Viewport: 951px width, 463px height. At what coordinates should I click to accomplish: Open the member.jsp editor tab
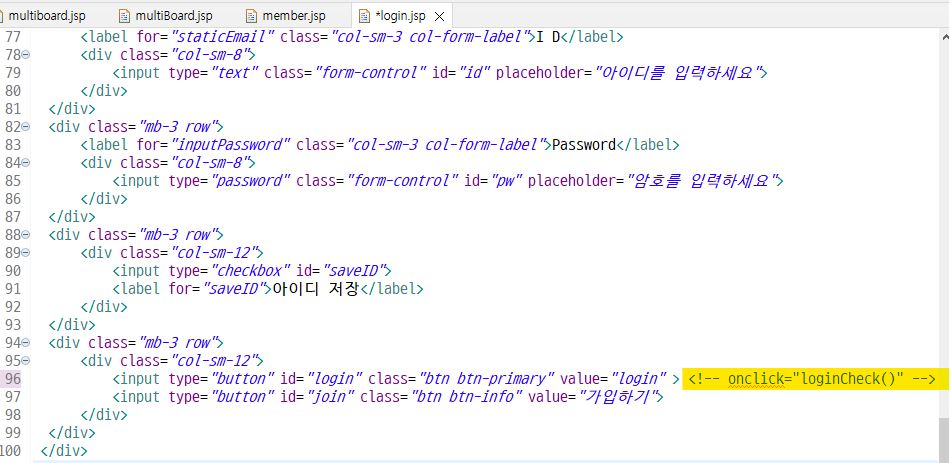click(294, 15)
